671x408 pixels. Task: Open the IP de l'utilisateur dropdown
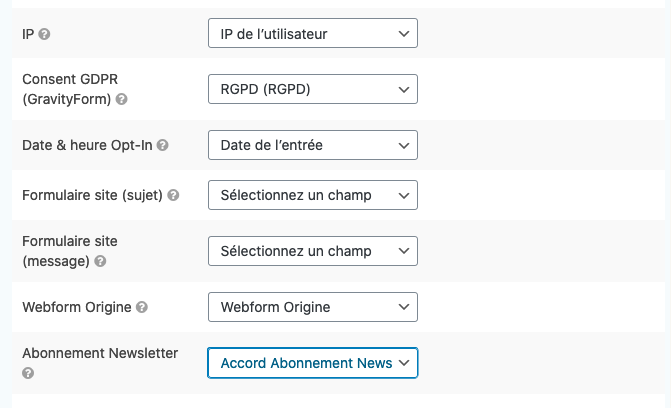coord(313,33)
